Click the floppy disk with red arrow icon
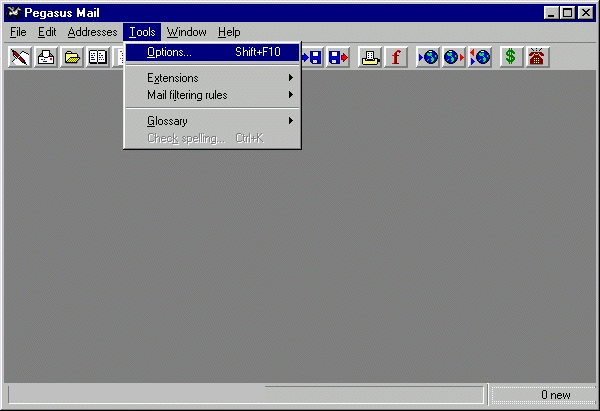The image size is (600, 411). tap(338, 57)
